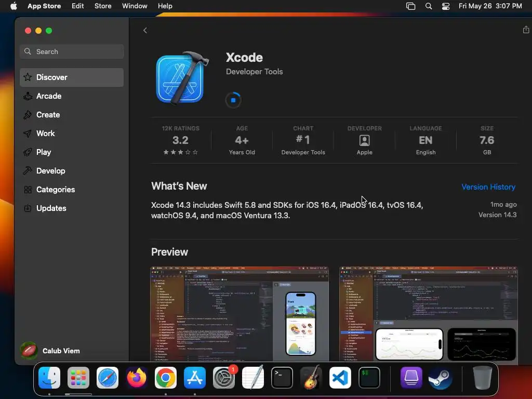
Task: Open the second Xcode preview screenshot
Action: [x=429, y=314]
